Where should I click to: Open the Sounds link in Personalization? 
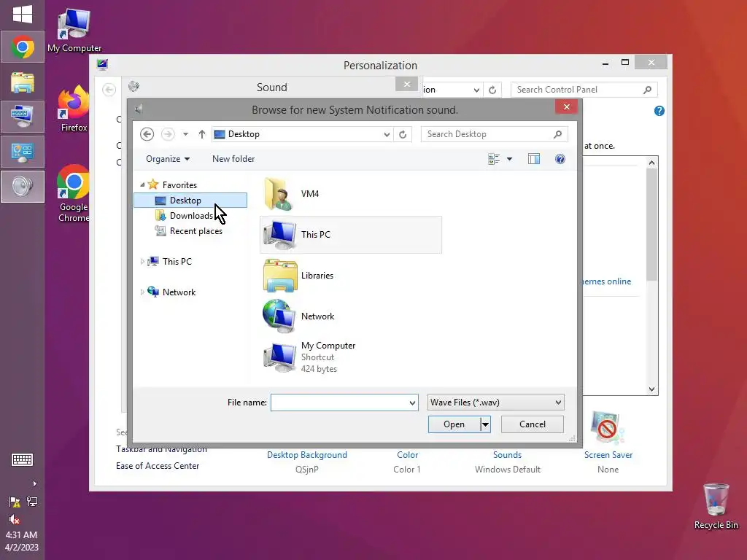click(508, 455)
